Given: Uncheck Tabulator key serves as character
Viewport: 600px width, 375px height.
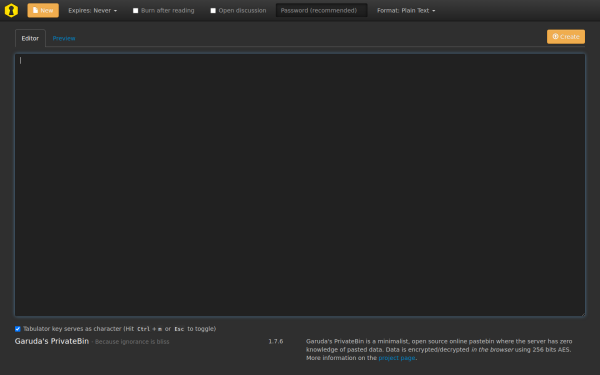Looking at the screenshot, I should [18, 329].
